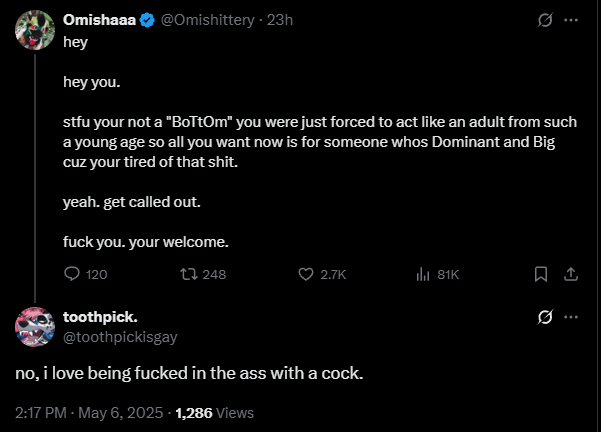Click the 1,286 Views count
601x432 pixels.
pos(214,412)
